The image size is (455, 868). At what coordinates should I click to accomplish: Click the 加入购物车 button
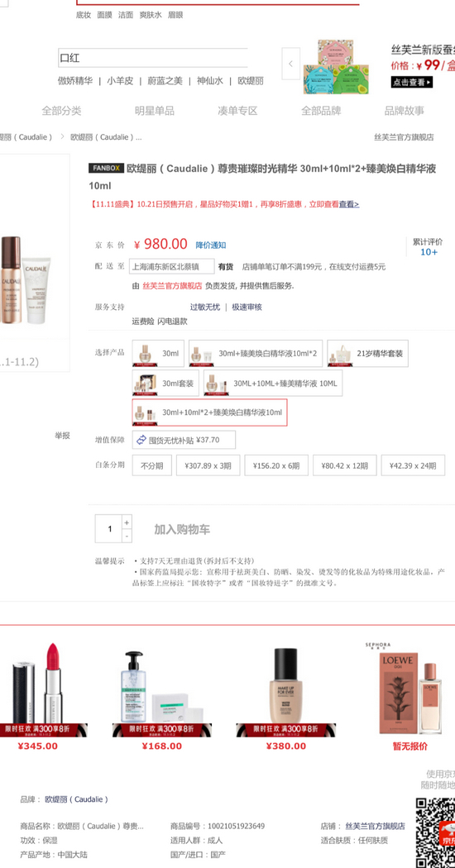182,529
